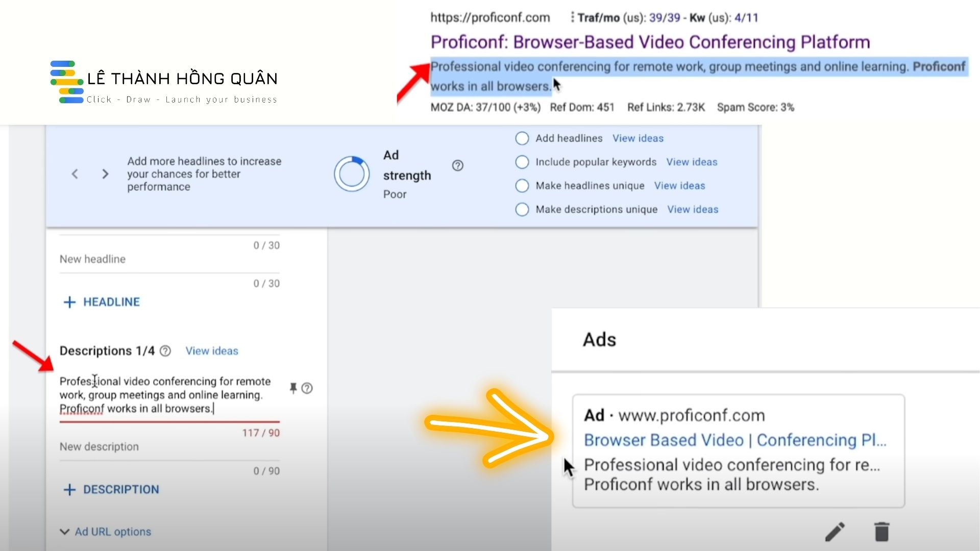Open View ideas link beside Descriptions
This screenshot has height=551, width=980.
pos(211,351)
